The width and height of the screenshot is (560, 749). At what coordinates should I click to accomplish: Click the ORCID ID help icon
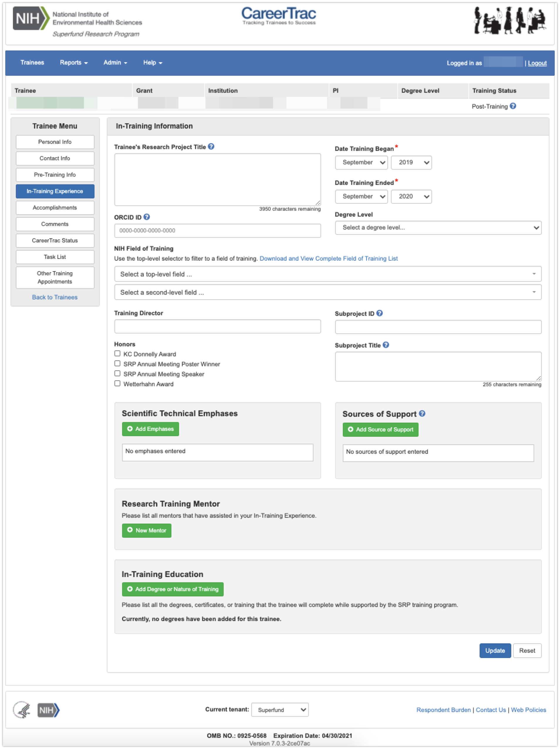[x=146, y=217]
